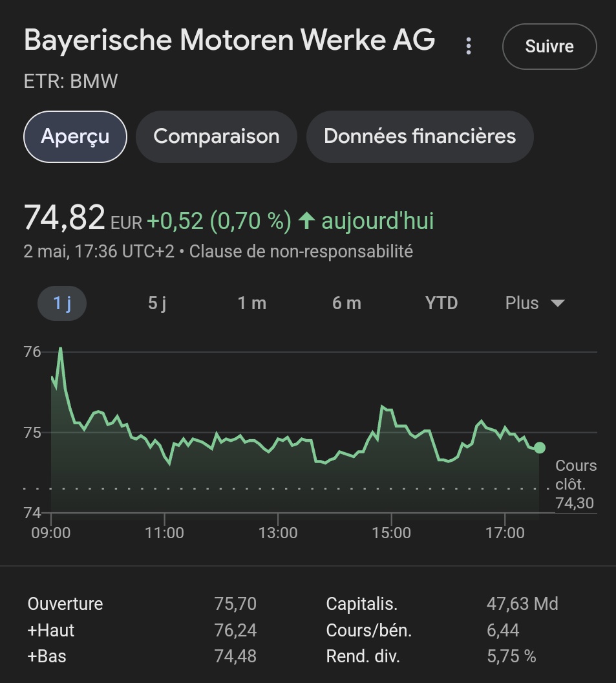Image resolution: width=616 pixels, height=683 pixels.
Task: Click the +Haut label
Action: [51, 631]
